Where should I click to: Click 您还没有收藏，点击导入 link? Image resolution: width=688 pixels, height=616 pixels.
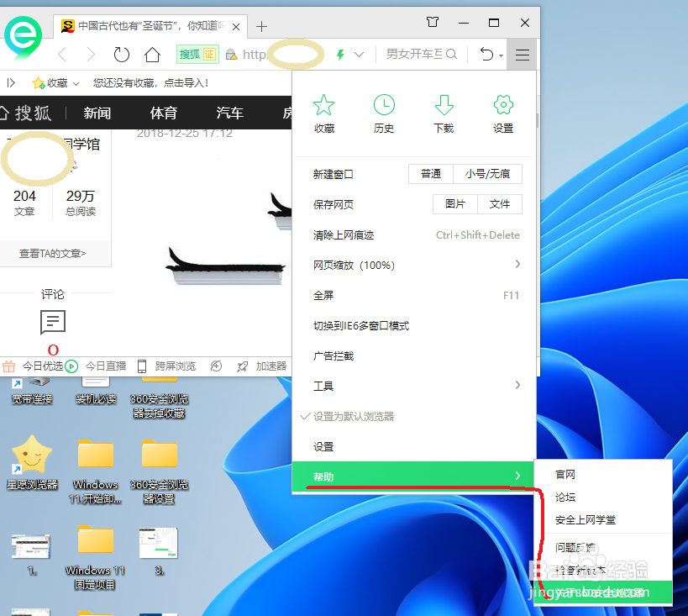[150, 83]
